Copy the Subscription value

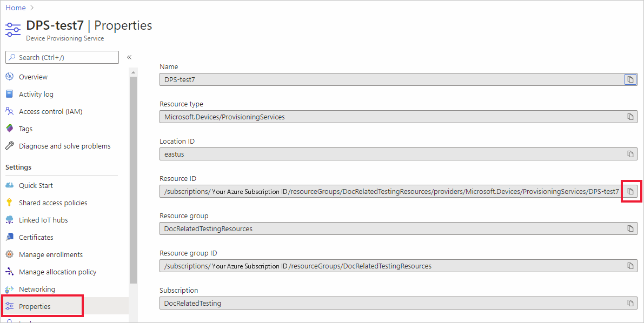tap(630, 303)
